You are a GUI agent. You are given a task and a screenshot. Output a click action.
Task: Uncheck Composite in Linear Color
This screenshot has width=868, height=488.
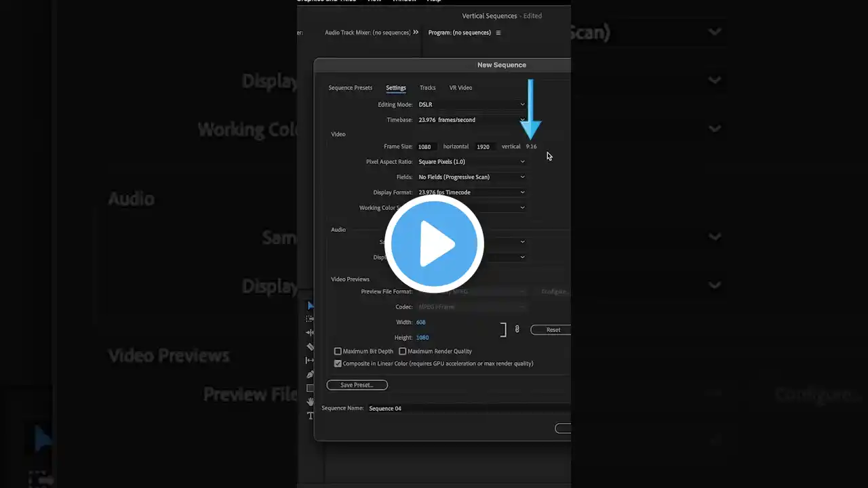point(338,363)
